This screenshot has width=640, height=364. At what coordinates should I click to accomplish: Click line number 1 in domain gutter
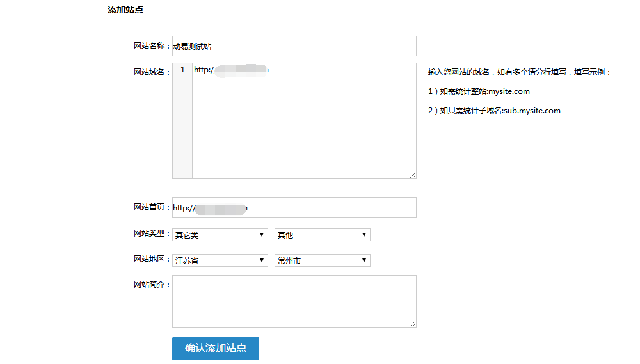tap(182, 70)
